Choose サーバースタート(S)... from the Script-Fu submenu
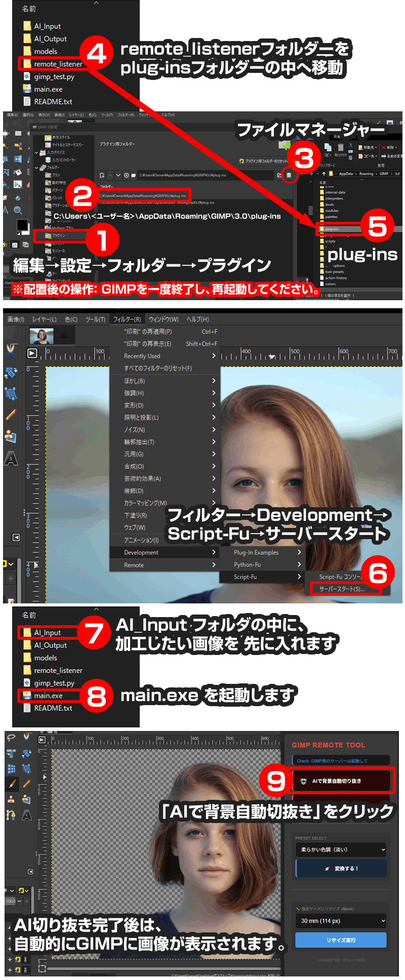 coord(342,589)
